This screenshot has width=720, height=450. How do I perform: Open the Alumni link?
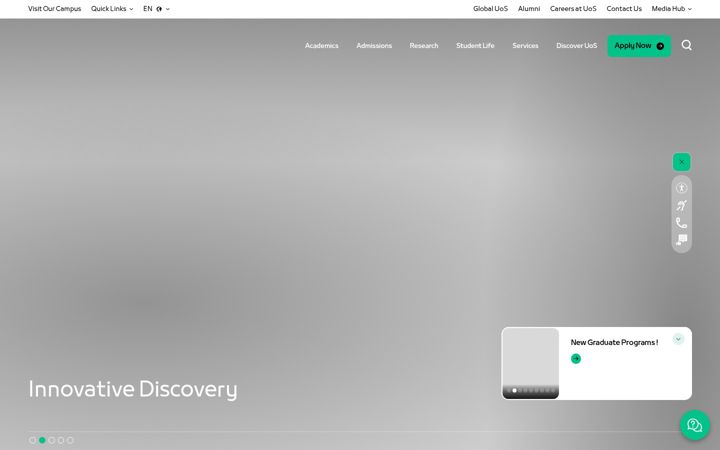(529, 9)
